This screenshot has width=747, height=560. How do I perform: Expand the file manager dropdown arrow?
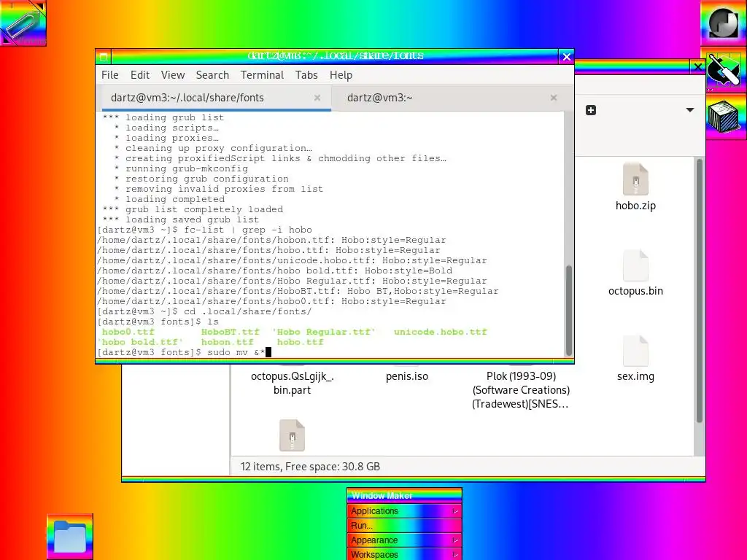click(x=690, y=110)
